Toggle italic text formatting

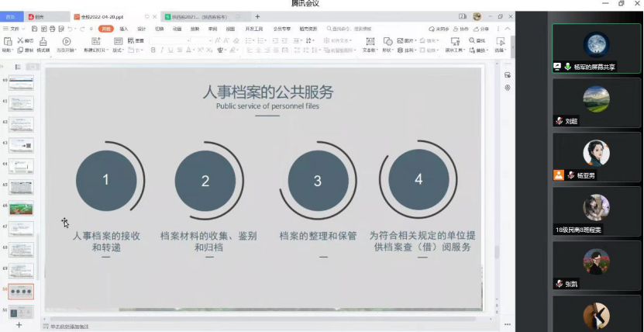(162, 50)
